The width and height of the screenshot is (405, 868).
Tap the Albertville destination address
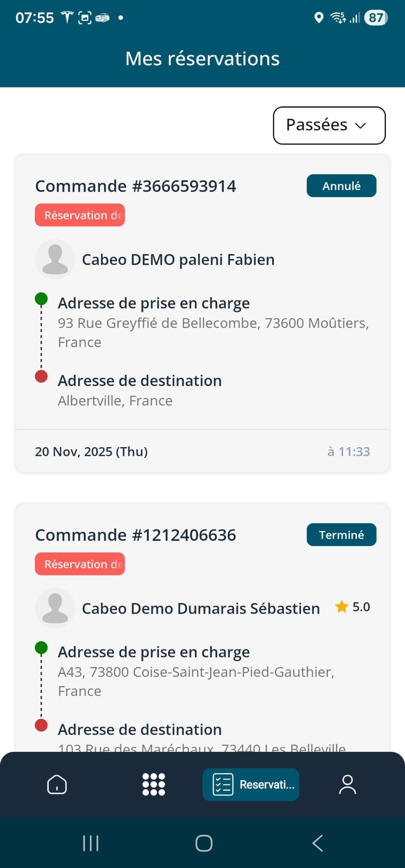115,401
